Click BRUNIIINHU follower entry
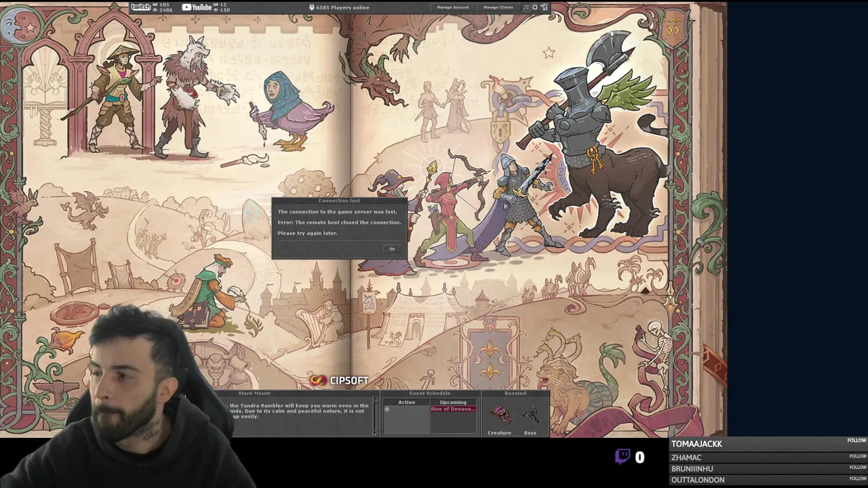 (x=769, y=468)
